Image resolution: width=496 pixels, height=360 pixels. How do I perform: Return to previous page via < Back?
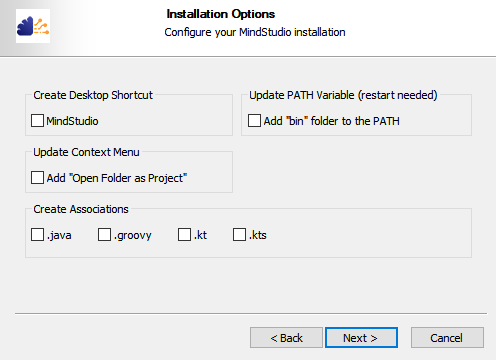[x=286, y=338]
